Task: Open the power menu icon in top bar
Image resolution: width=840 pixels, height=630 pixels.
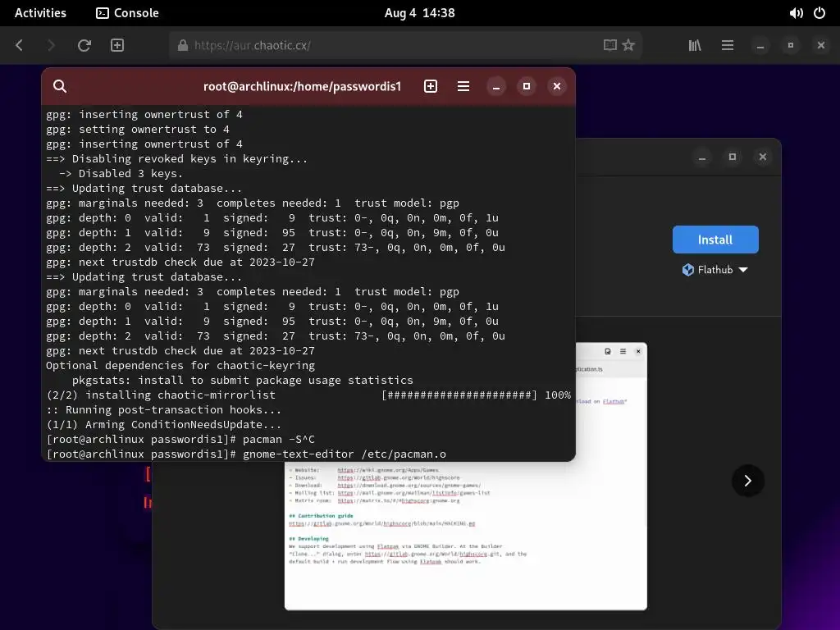Action: 819,13
